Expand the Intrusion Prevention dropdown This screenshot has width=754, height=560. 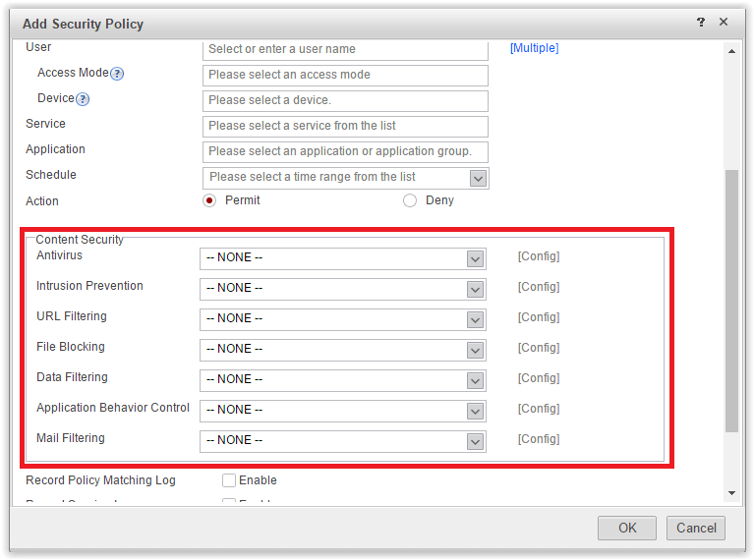click(476, 289)
